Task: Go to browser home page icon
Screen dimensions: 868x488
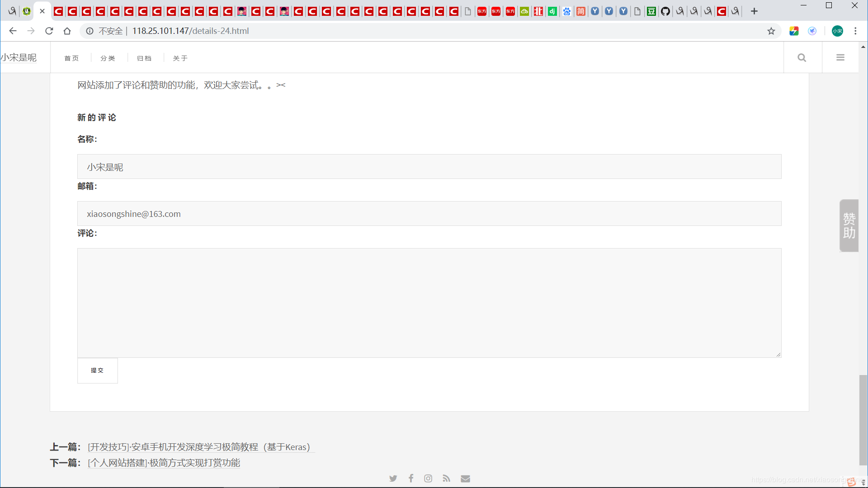Action: [67, 31]
